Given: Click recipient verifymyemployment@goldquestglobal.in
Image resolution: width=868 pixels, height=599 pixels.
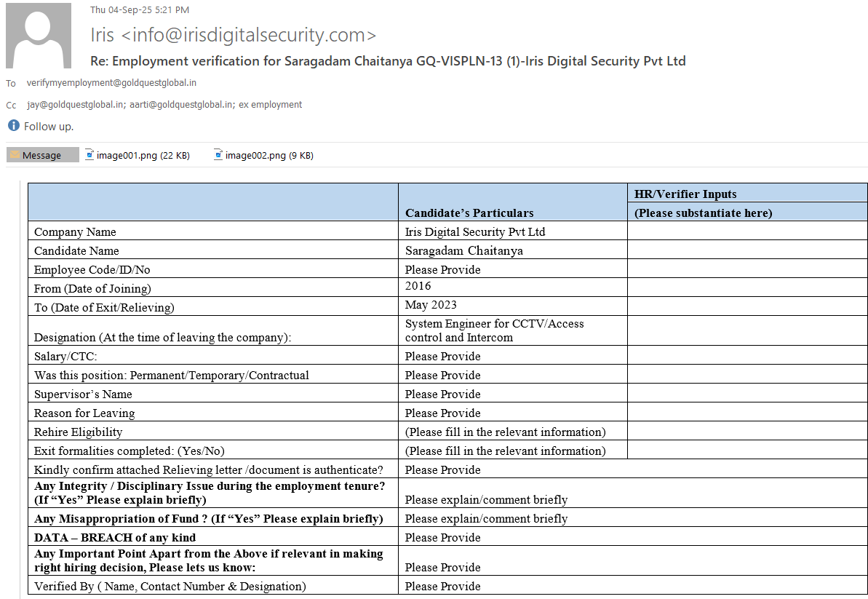Looking at the screenshot, I should 111,82.
